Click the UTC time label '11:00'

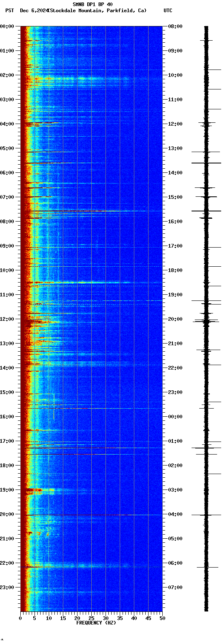point(175,100)
